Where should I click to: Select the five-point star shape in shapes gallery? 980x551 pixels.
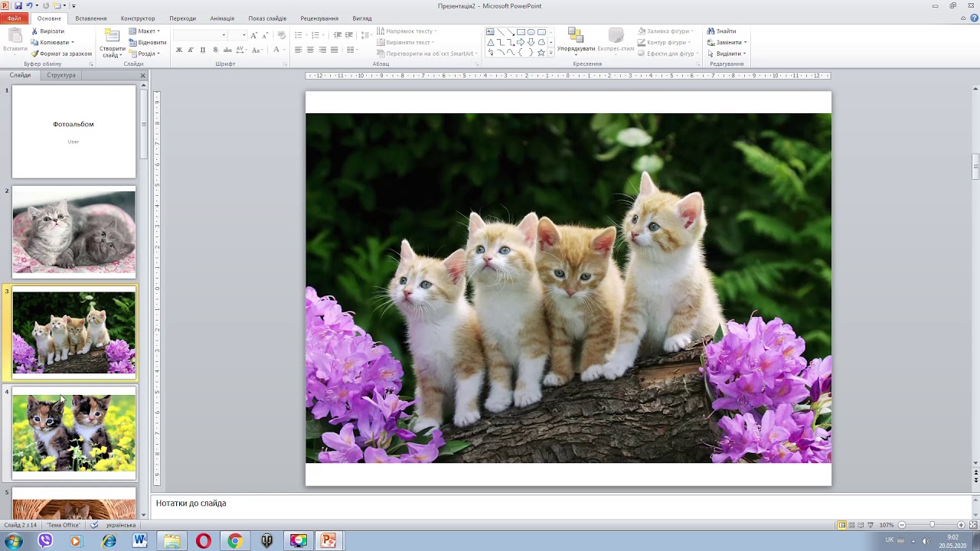[541, 53]
